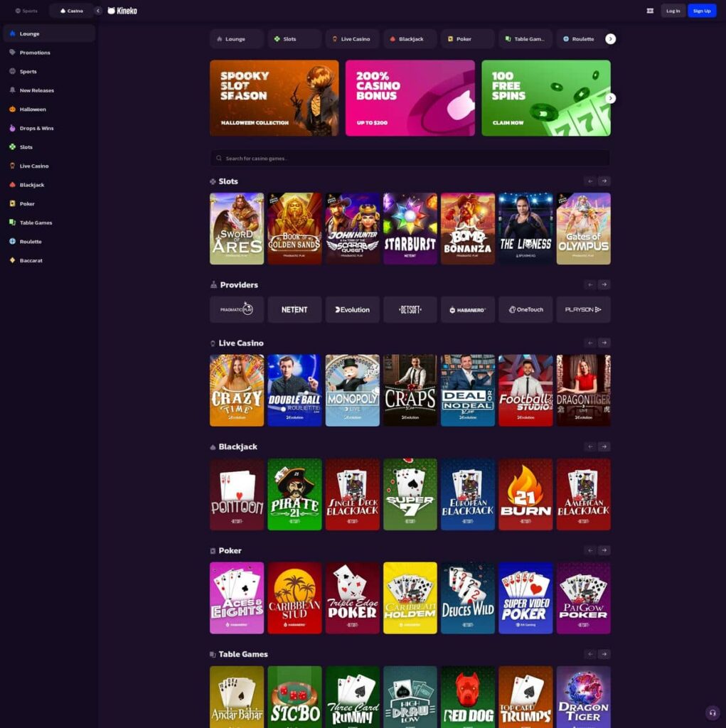Advance the promo banner carousel
This screenshot has width=726, height=728.
pos(610,98)
